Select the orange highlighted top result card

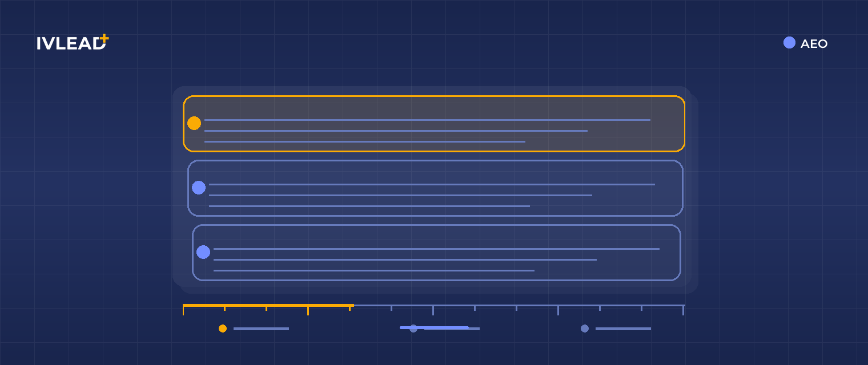(x=434, y=124)
